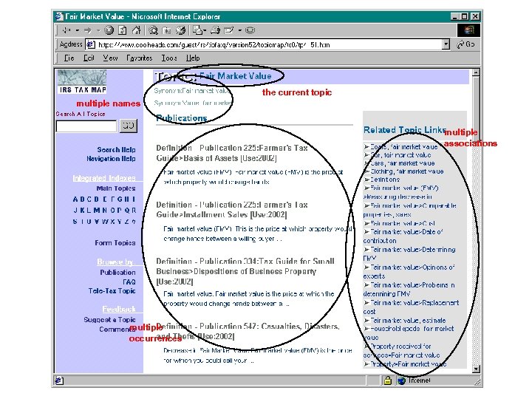Image resolution: width=532 pixels, height=399 pixels.
Task: Open the Help menu
Action: pos(193,58)
